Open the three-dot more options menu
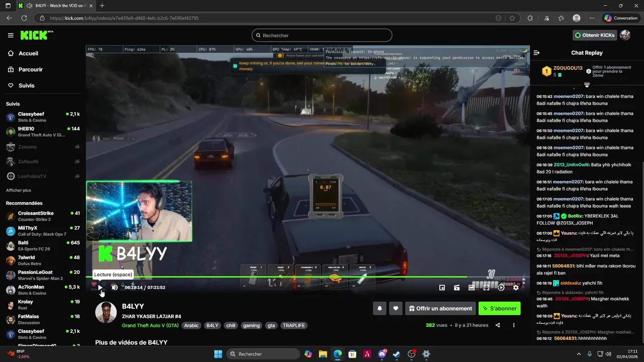 [x=514, y=325]
